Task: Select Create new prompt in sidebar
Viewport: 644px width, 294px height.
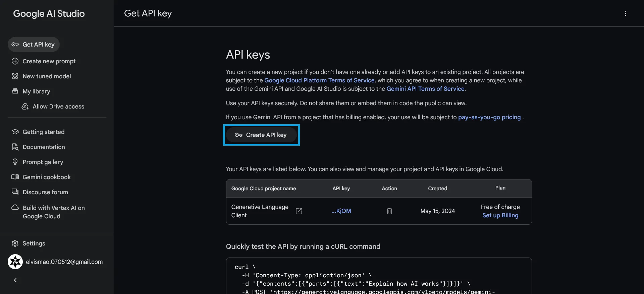Action: coord(49,61)
